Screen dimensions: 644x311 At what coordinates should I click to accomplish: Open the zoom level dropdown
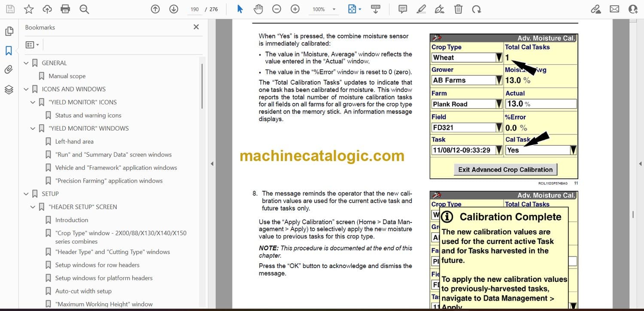click(334, 9)
